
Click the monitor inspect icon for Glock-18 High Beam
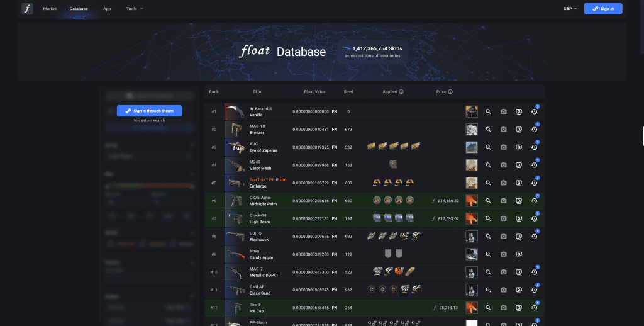pyautogui.click(x=519, y=219)
